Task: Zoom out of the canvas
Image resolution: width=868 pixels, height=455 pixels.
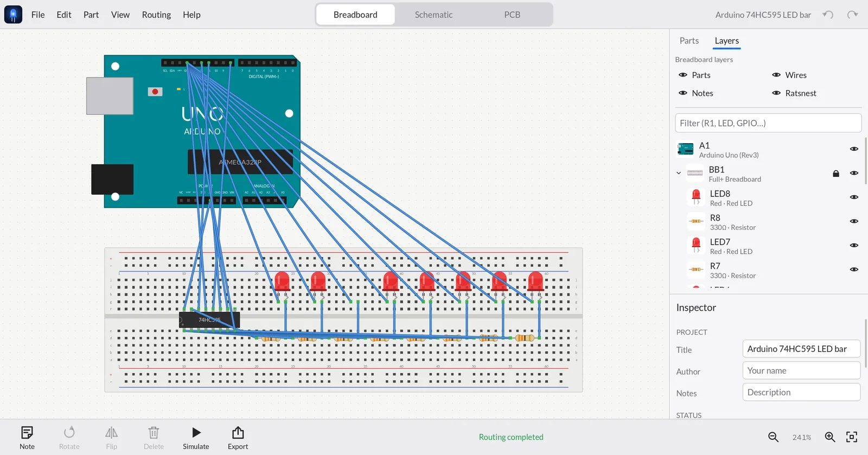Action: tap(773, 437)
